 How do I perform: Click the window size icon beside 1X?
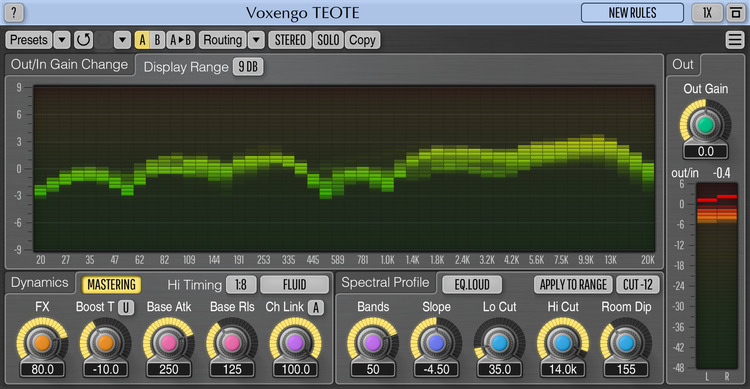[x=736, y=13]
